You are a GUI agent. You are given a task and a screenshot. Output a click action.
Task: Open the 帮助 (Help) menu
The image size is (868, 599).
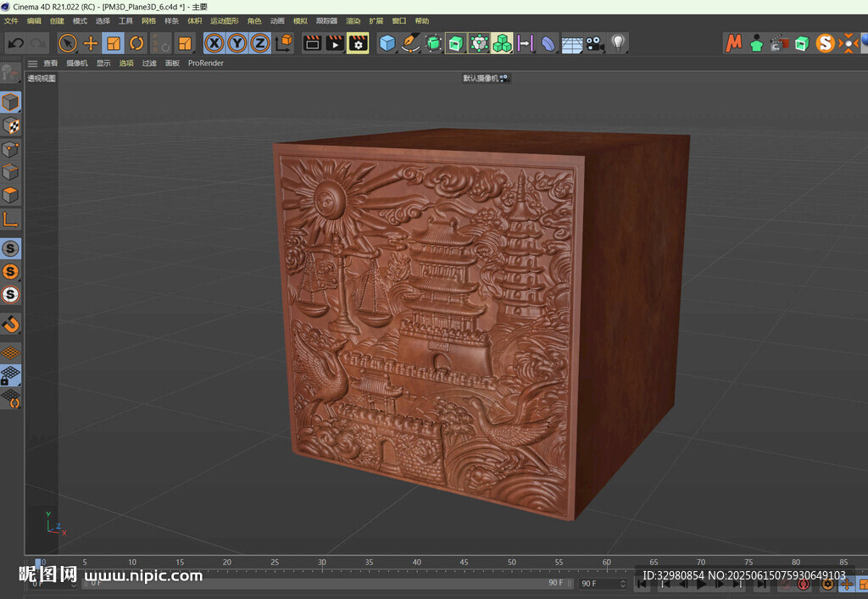(x=422, y=21)
